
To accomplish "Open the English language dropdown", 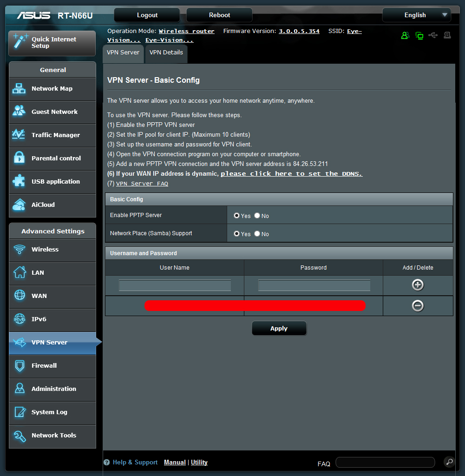I will 416,15.
